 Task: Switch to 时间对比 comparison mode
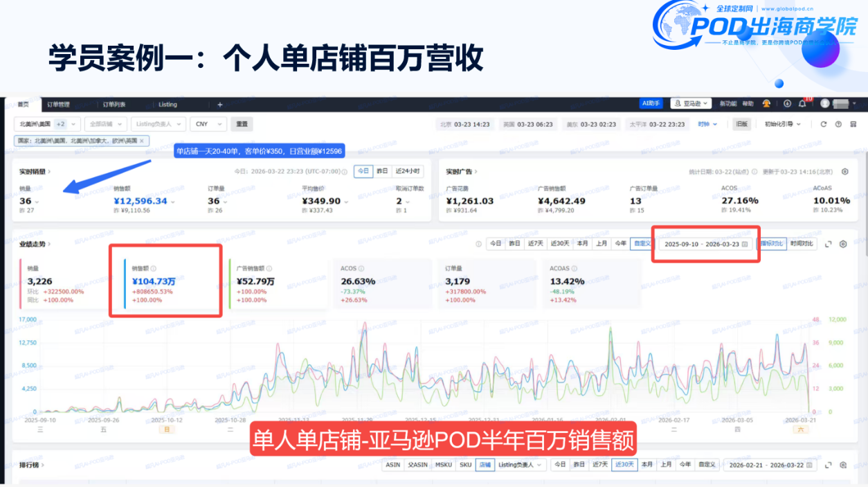pos(802,244)
